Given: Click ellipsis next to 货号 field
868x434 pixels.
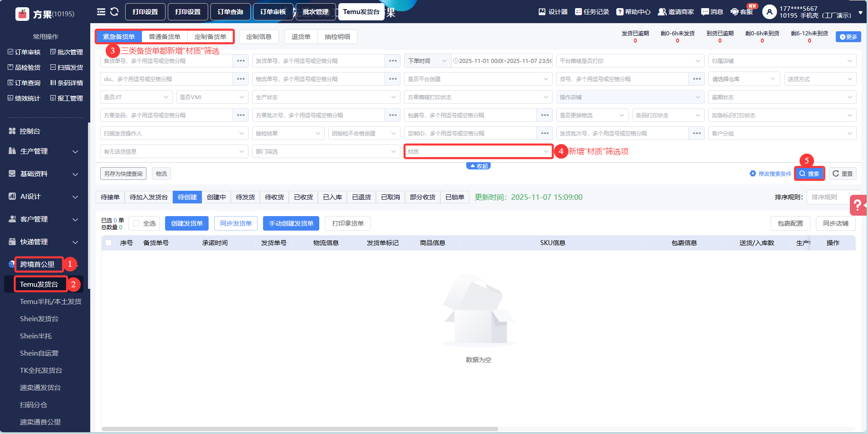Looking at the screenshot, I should click(x=697, y=79).
